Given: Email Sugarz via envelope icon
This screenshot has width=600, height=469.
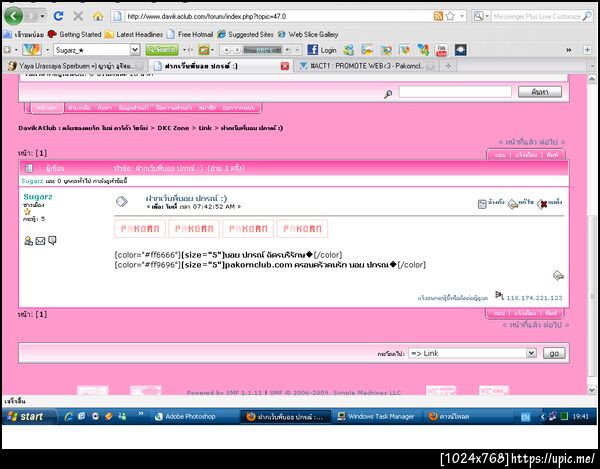Looking at the screenshot, I should pos(40,241).
